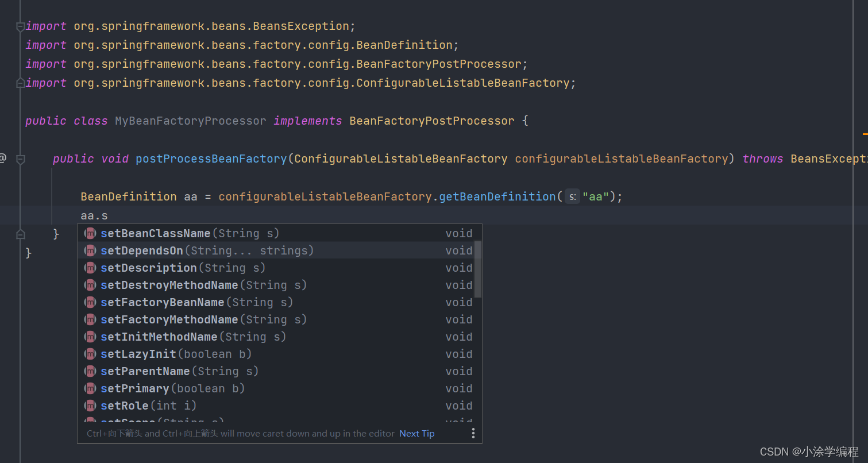Click the orange warning stripe mark on the right

(x=865, y=134)
